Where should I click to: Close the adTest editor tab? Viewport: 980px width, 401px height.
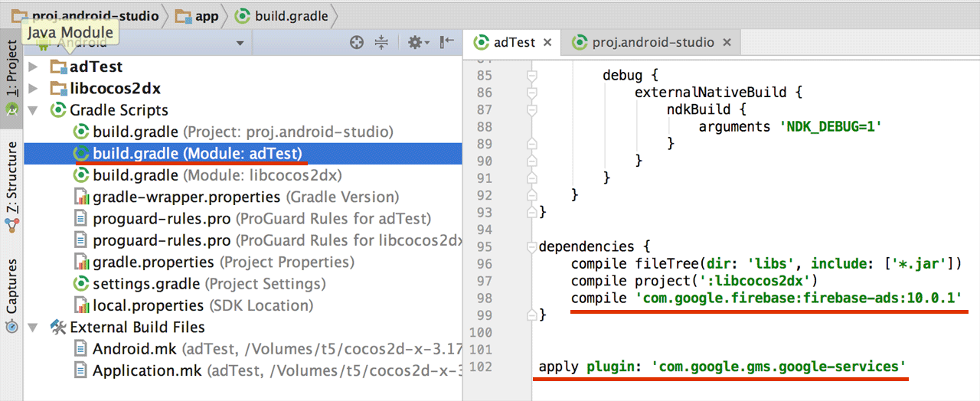tap(547, 42)
